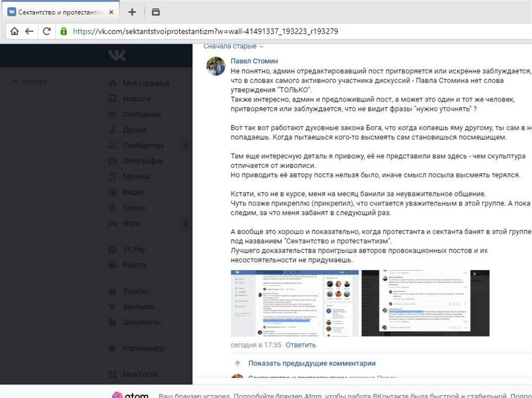
Task: Click the Наверх scroll-to-top button
Action: click(x=29, y=81)
